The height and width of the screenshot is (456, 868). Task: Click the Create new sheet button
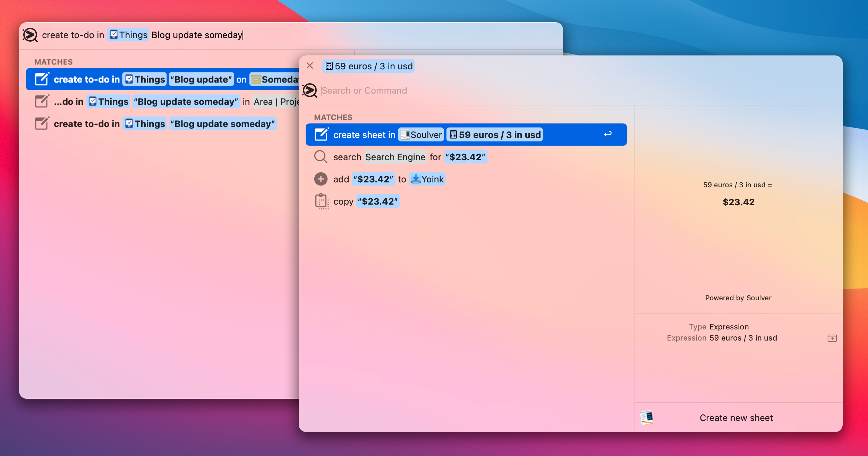tap(736, 418)
